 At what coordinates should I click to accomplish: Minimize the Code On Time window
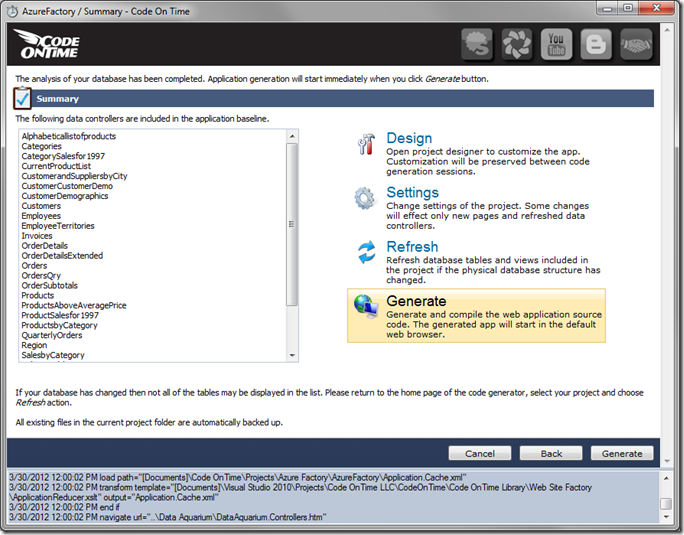pyautogui.click(x=607, y=8)
